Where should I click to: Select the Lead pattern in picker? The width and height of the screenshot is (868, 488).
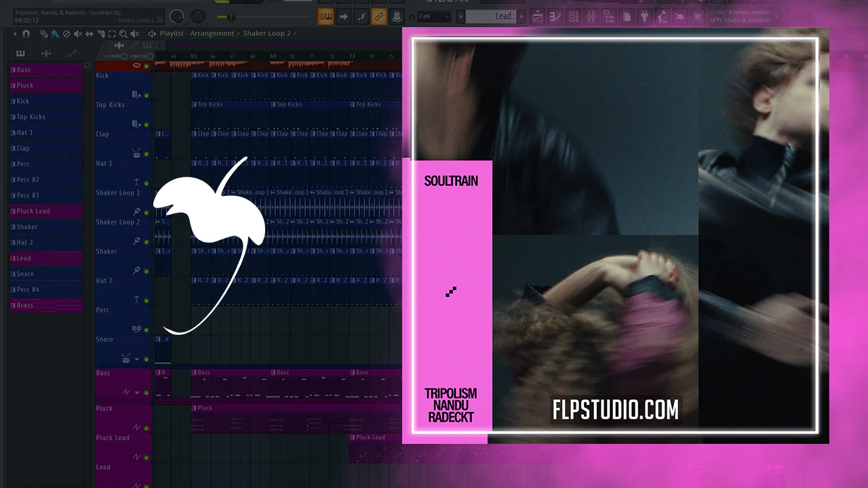click(46, 258)
